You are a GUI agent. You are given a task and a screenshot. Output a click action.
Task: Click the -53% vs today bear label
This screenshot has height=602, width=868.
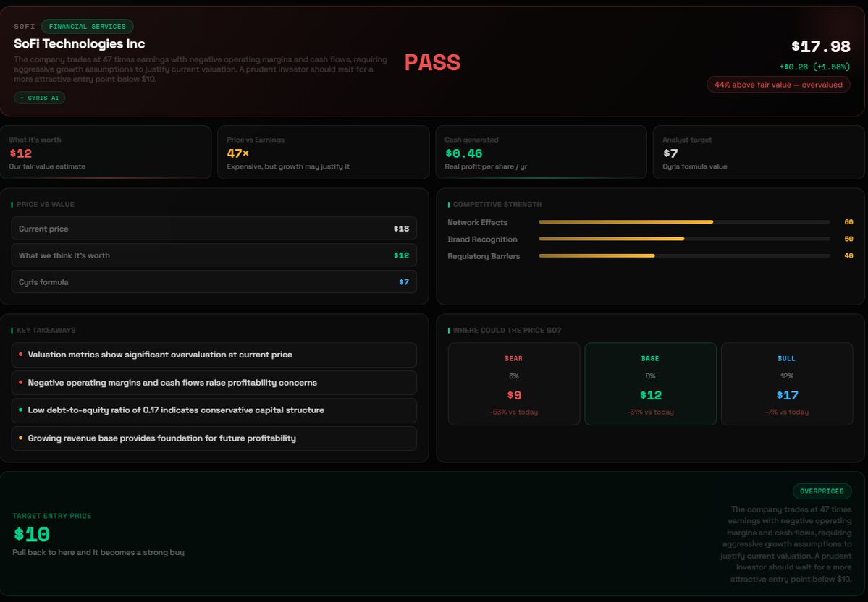(x=514, y=412)
